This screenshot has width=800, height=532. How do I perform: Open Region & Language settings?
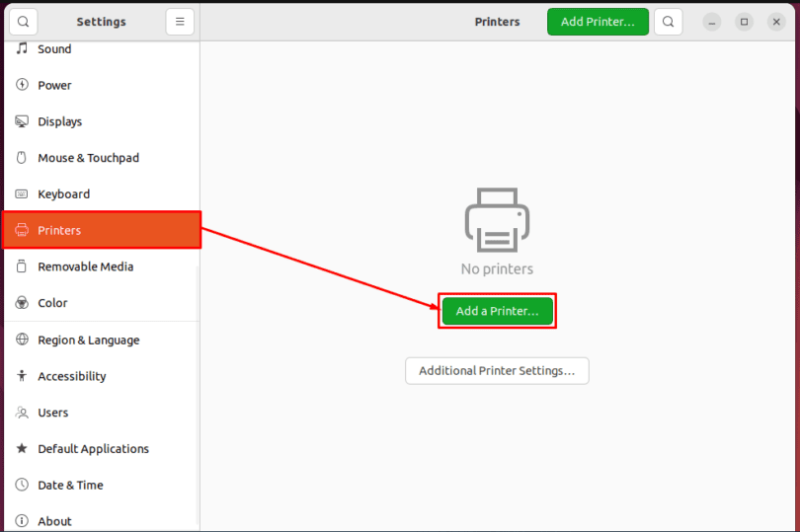101,340
